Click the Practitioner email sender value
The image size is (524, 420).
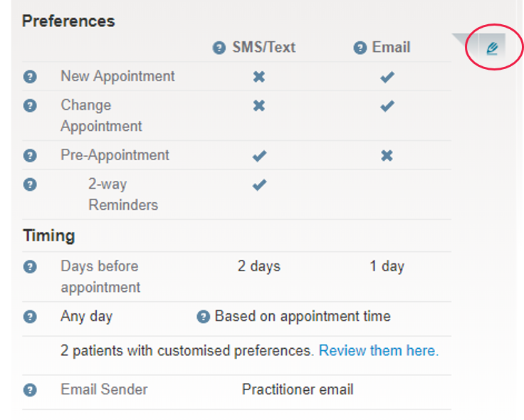click(298, 389)
